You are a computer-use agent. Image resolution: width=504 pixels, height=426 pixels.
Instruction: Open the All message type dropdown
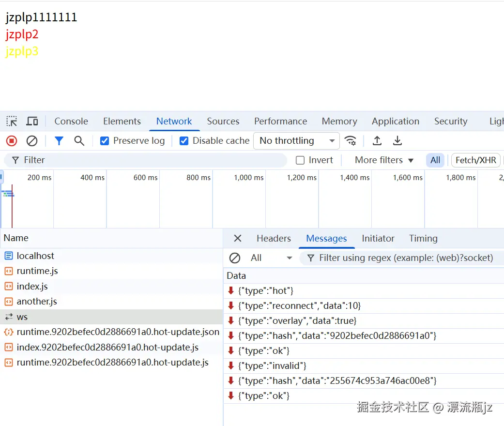(x=271, y=258)
